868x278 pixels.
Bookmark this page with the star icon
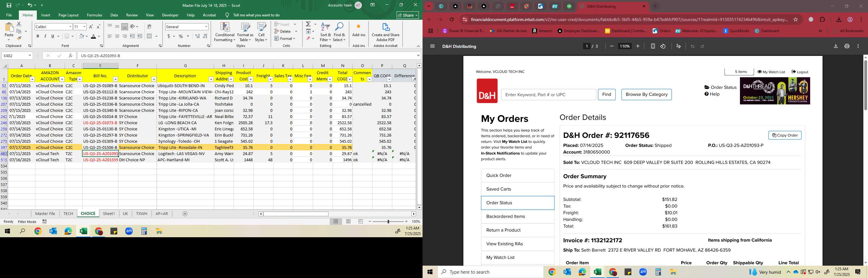pyautogui.click(x=796, y=19)
